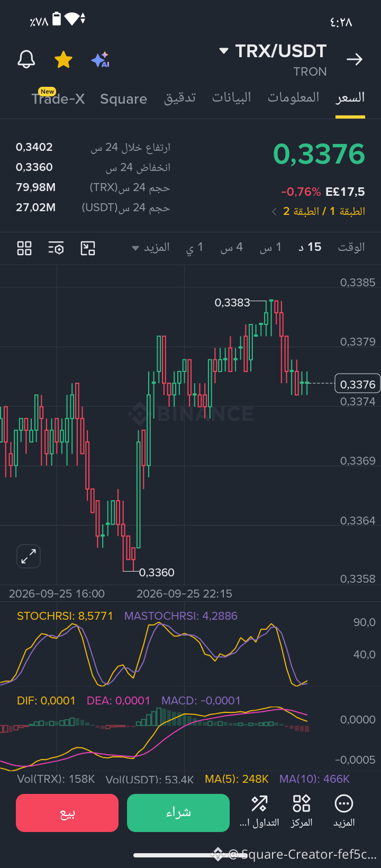Screen dimensions: 381x868
Task: Expand the الطبقة 1 / الطبقة 2 chevron
Action: click(x=274, y=212)
